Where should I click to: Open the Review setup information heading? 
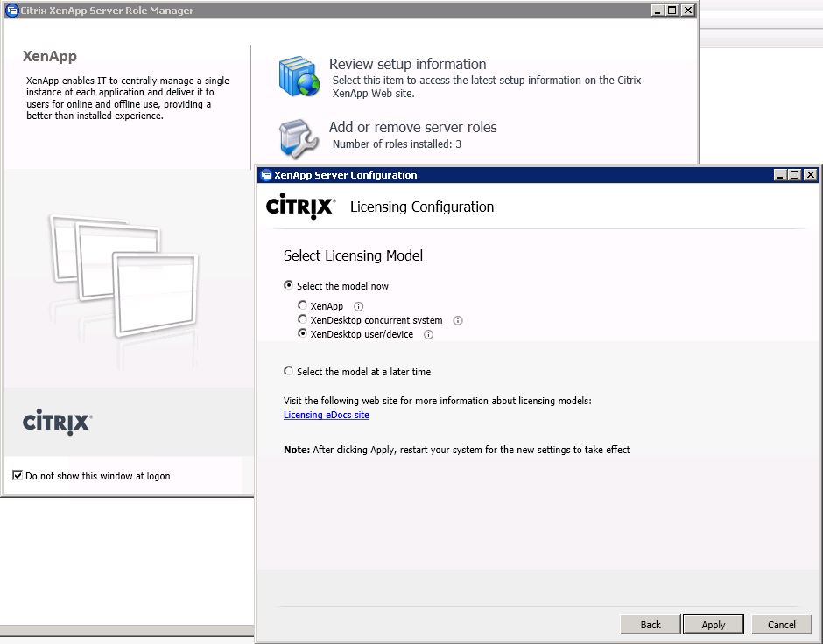(407, 64)
